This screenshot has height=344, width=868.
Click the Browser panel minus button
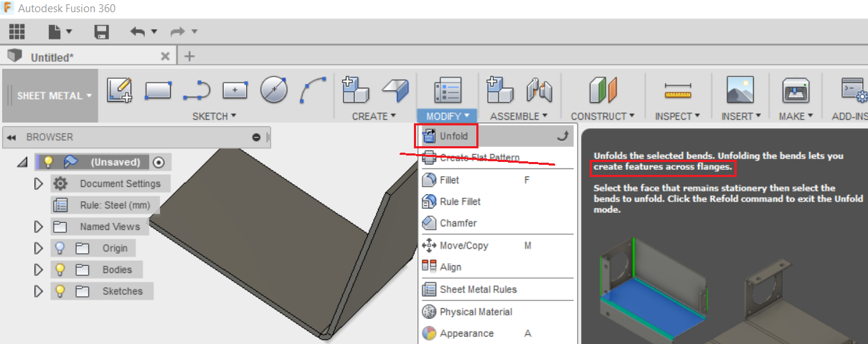coord(256,137)
